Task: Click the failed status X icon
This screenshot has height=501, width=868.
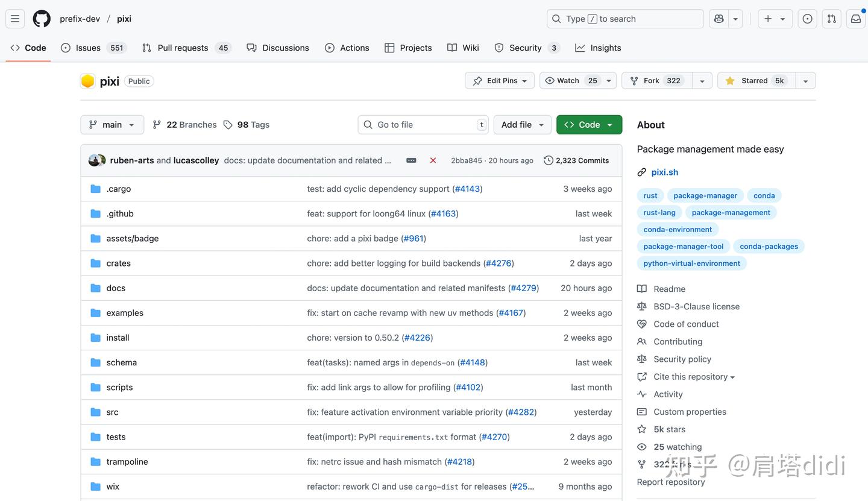Action: click(433, 160)
